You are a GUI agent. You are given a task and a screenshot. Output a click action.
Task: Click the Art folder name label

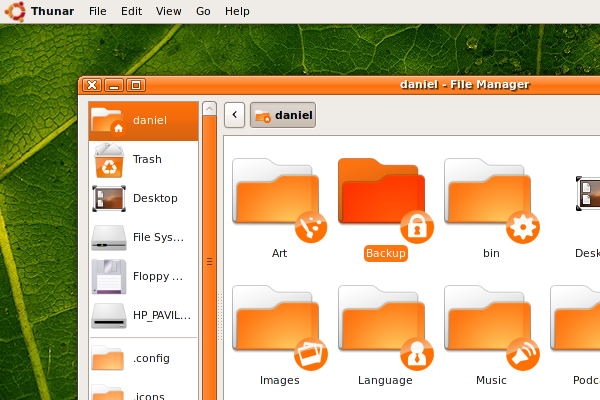279,253
